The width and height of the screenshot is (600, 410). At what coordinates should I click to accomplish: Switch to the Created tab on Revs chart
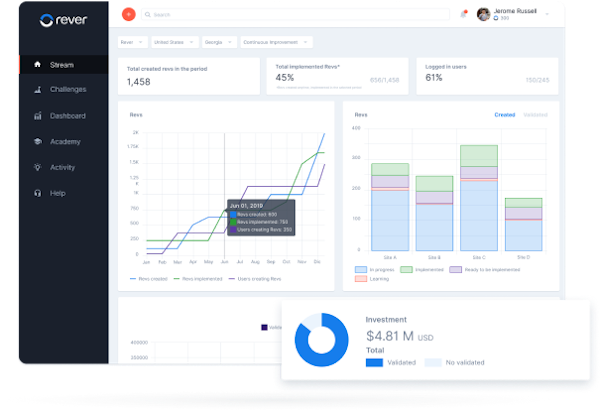click(x=504, y=115)
